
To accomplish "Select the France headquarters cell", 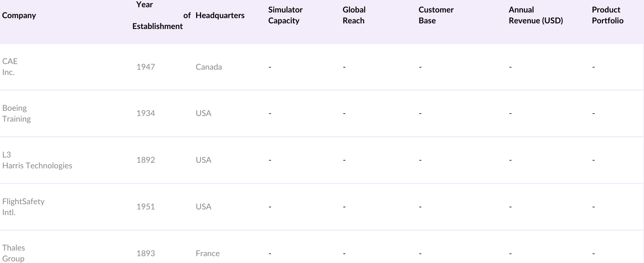I will pos(208,253).
